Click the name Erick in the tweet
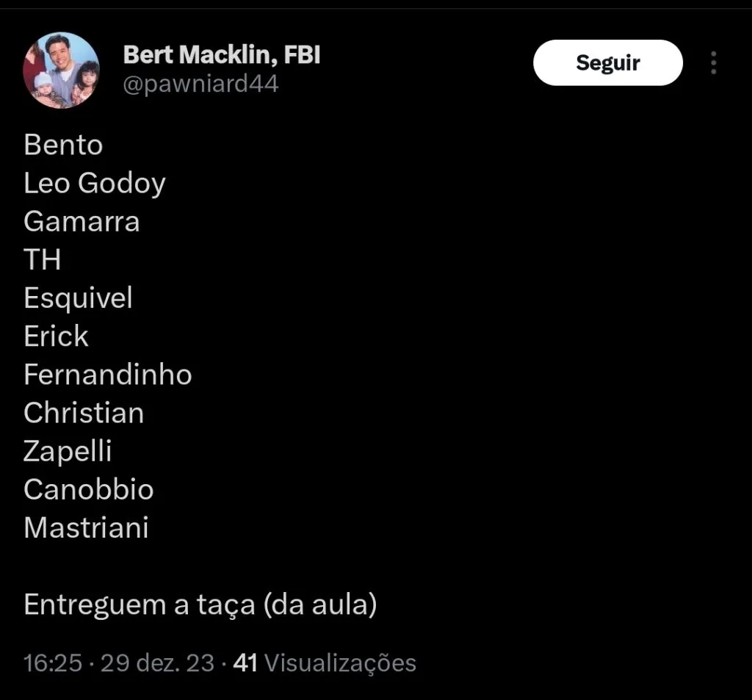752x700 pixels. 56,336
